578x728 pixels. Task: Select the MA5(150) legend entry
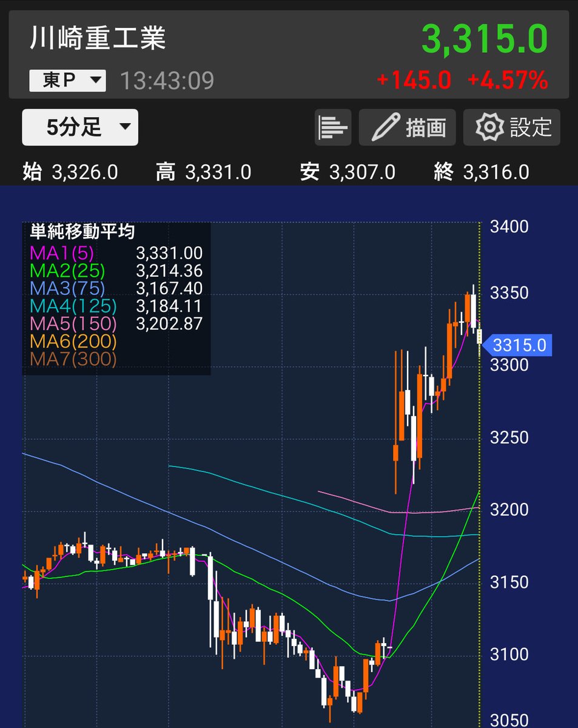click(x=73, y=323)
